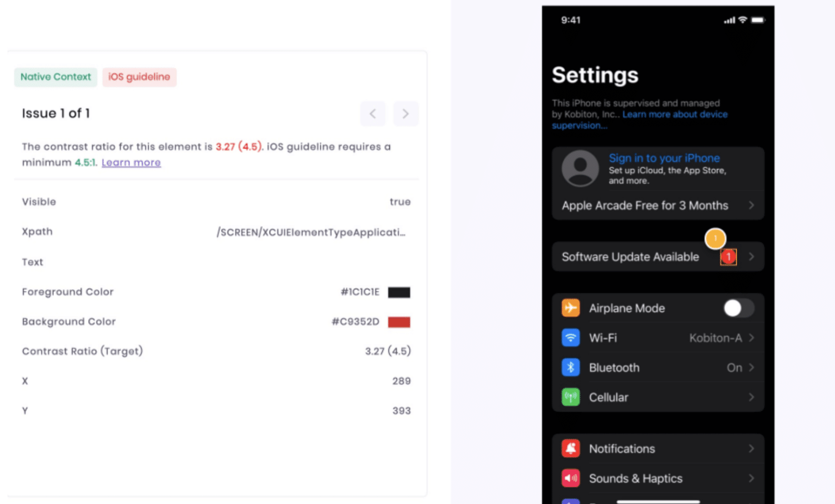Viewport: 835px width, 504px height.
Task: Click the truncated Xpath value text
Action: click(311, 232)
